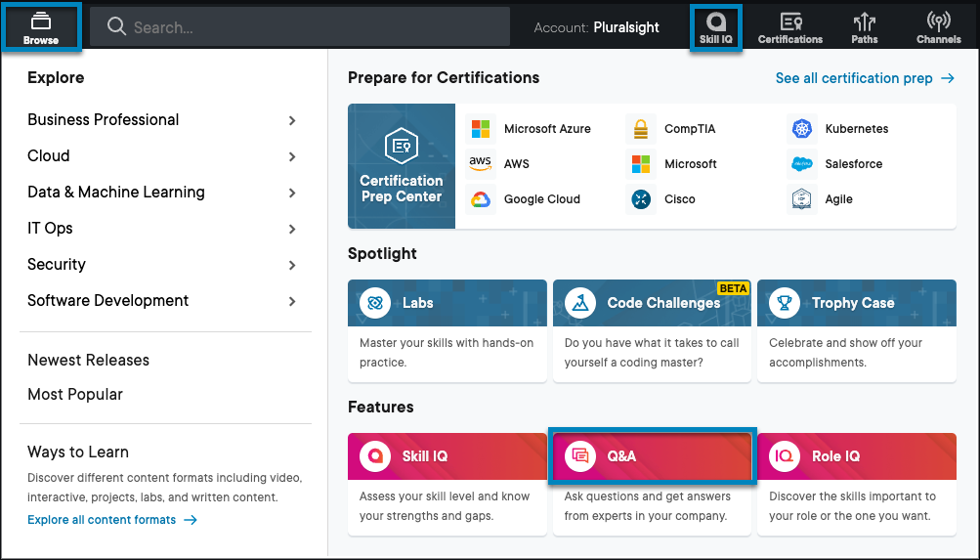Open the Labs spotlight card description
The image size is (980, 560).
(447, 353)
